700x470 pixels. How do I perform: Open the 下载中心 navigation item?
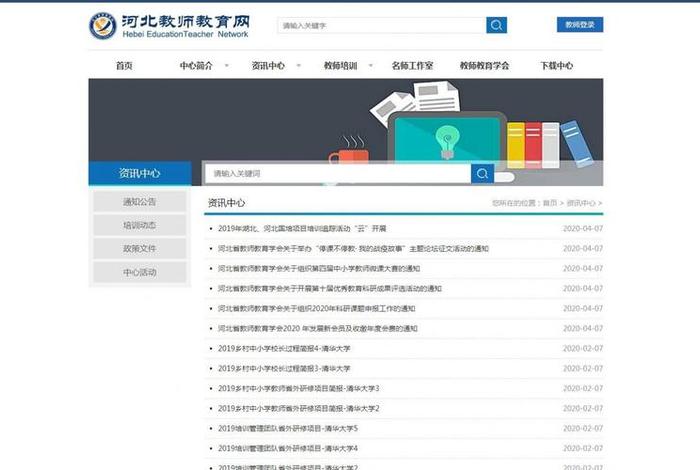(x=557, y=66)
